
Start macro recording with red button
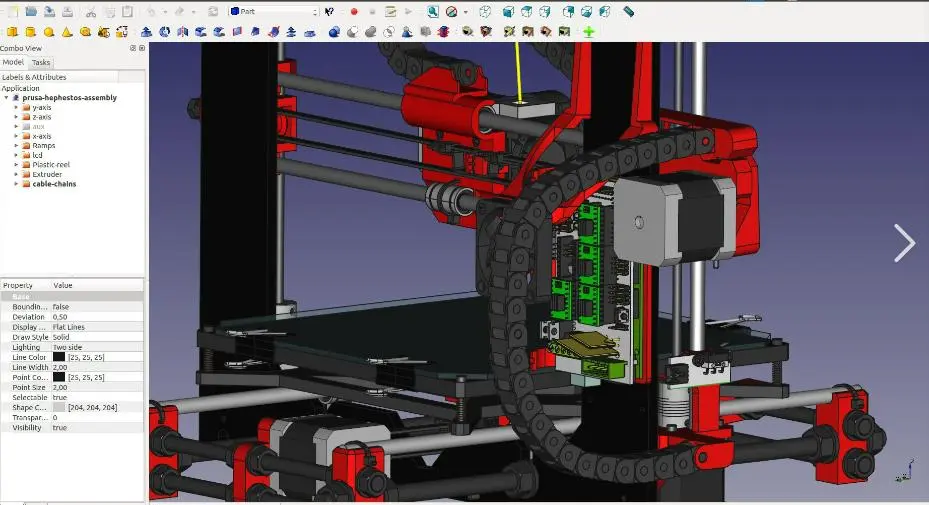tap(354, 12)
